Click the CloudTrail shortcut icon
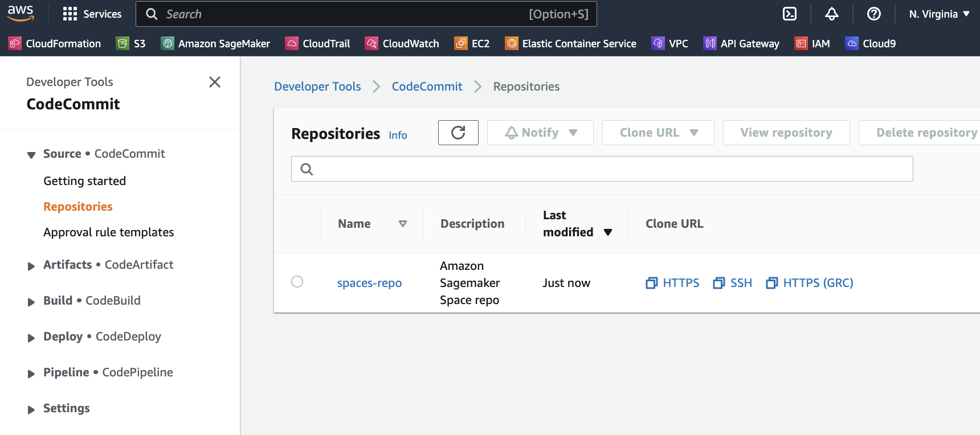 coord(292,43)
